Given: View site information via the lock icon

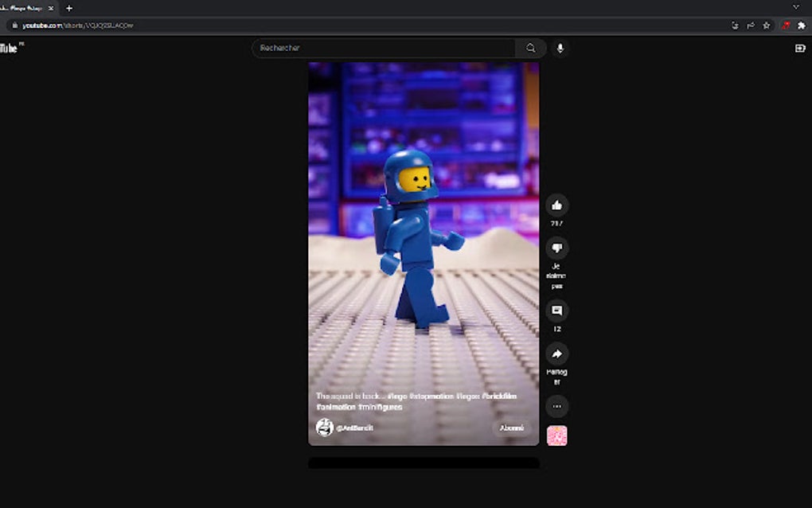Looking at the screenshot, I should pos(15,25).
